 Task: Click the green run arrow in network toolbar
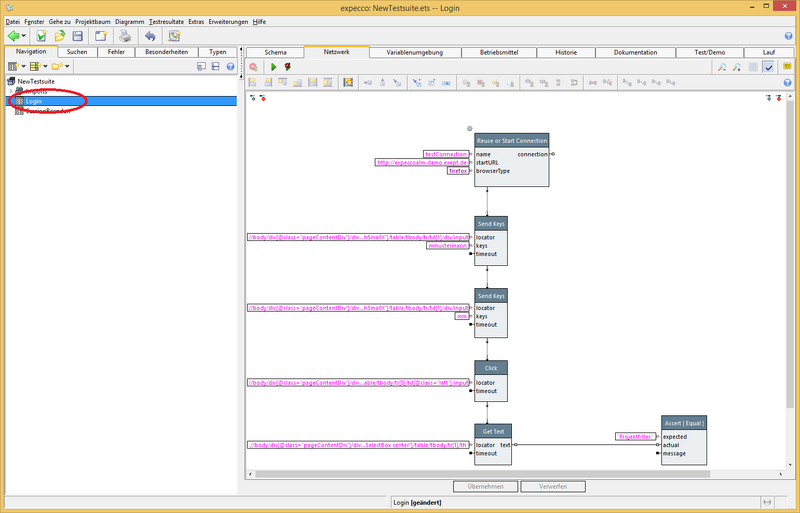[274, 67]
